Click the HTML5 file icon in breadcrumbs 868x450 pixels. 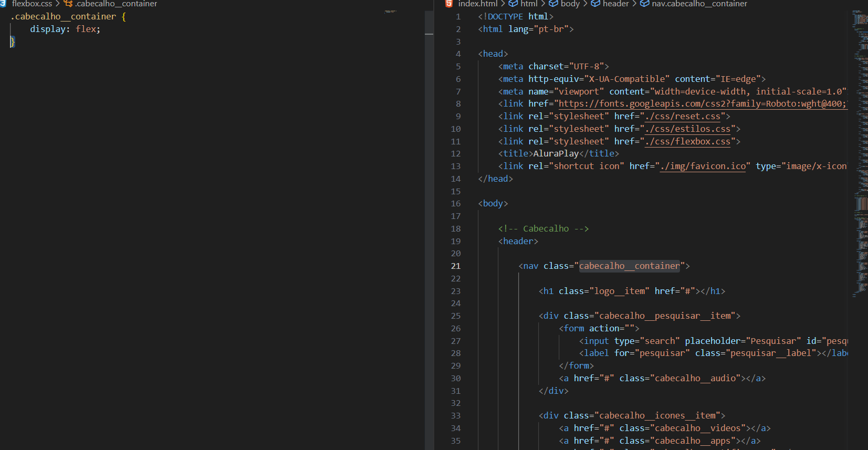(x=448, y=3)
